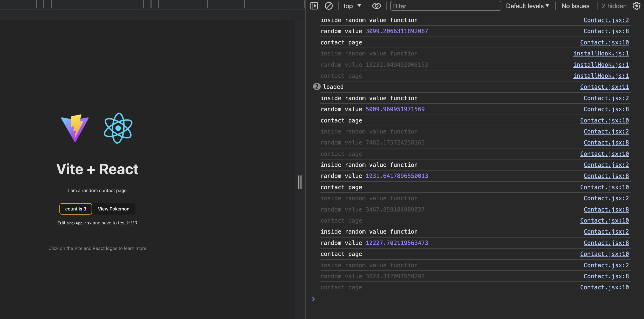
Task: Click the No Issues indicator
Action: coord(575,6)
